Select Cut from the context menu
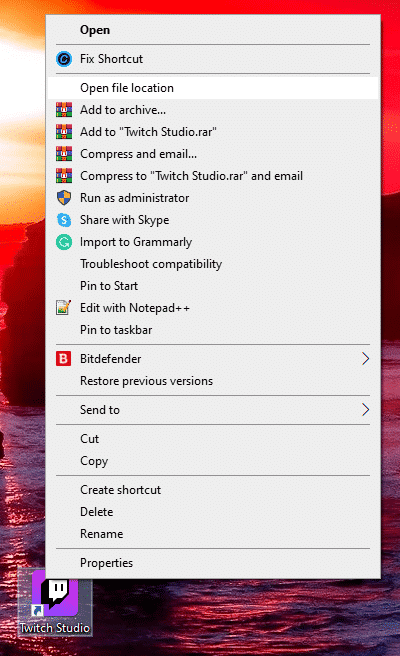 213,438
